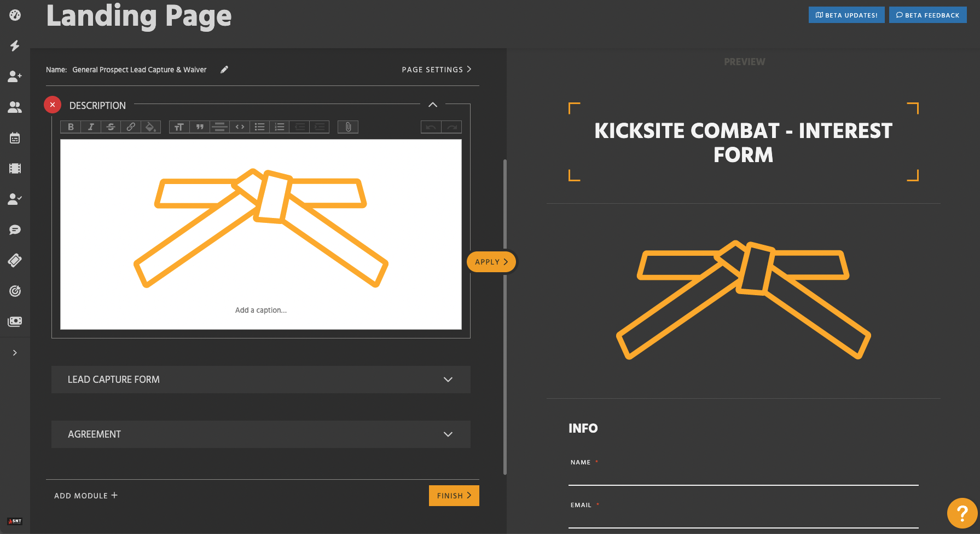Open Page Settings
This screenshot has height=534, width=980.
point(436,70)
